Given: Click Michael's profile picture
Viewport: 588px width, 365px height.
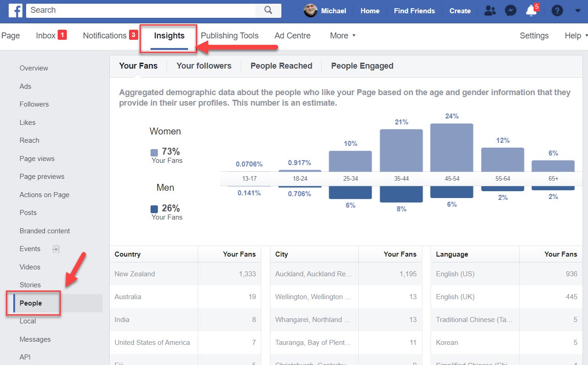Looking at the screenshot, I should 311,11.
